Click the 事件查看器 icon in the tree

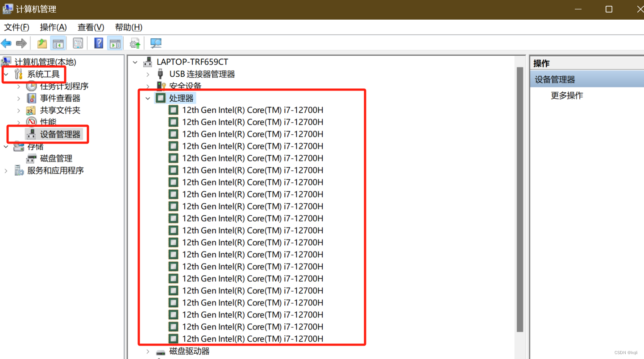[31, 98]
